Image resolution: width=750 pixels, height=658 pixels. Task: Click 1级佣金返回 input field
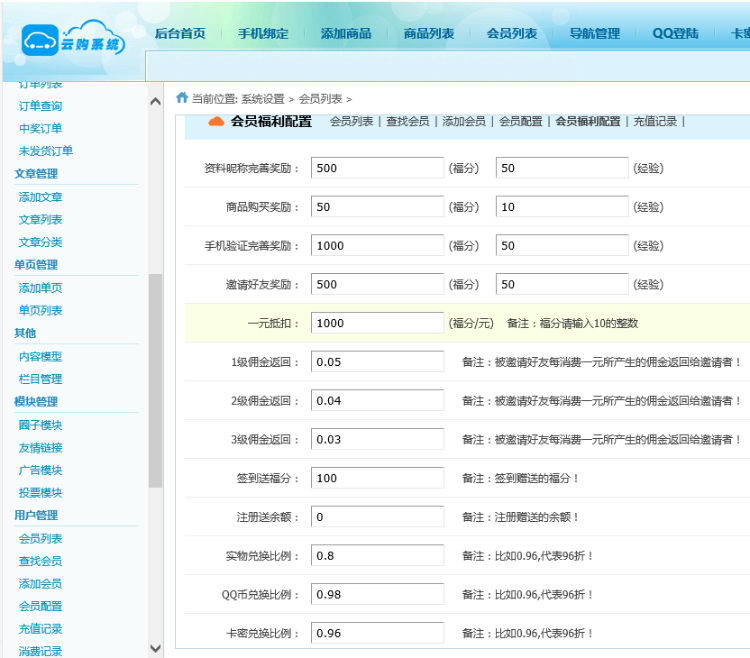[x=377, y=362]
